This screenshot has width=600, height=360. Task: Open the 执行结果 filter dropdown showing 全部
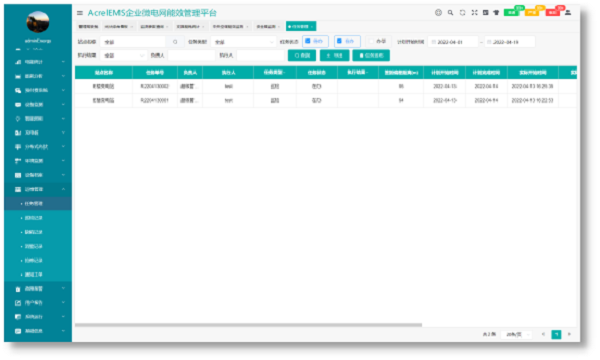point(123,55)
